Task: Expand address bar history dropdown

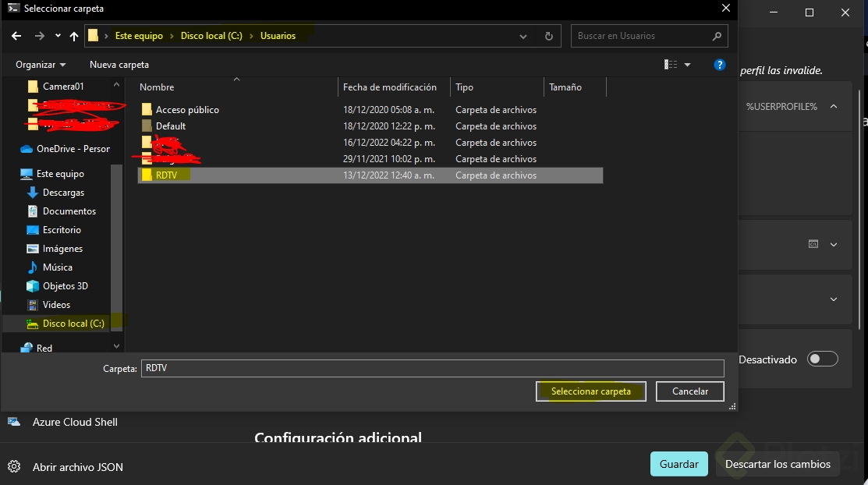Action: 523,36
